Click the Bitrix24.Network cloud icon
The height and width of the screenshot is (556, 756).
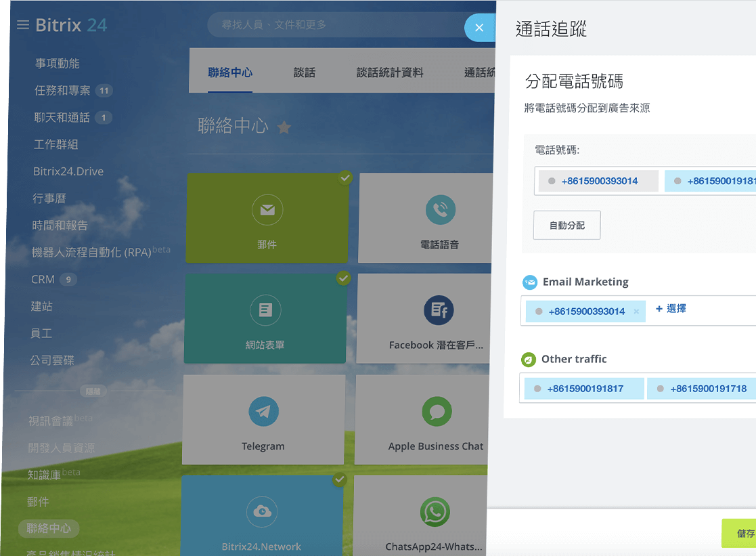(262, 511)
